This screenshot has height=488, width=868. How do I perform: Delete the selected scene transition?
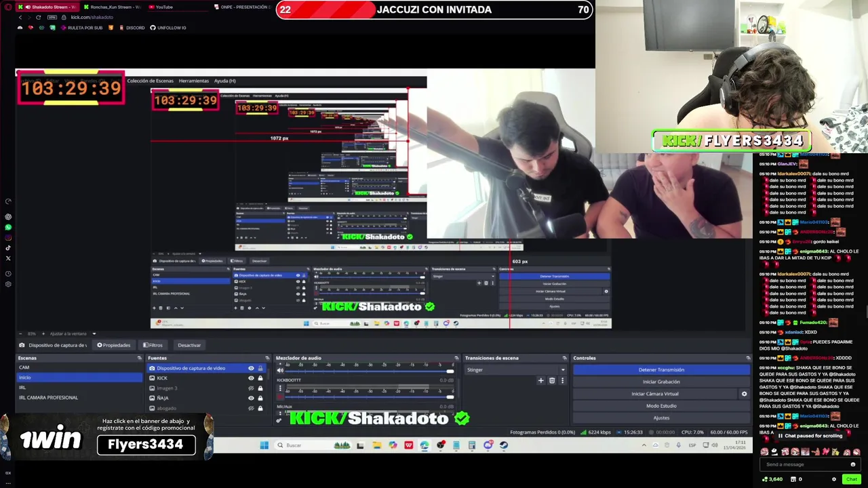coord(552,381)
